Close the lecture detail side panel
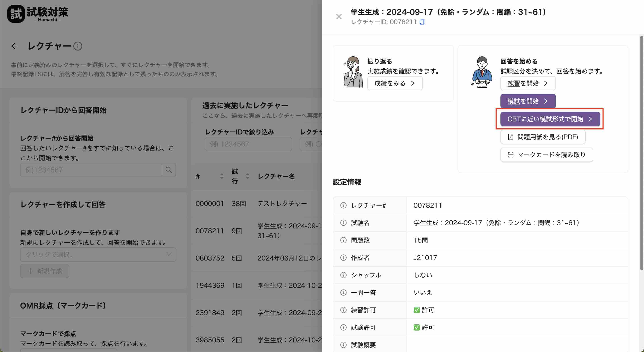Viewport: 644px width, 352px height. [x=339, y=17]
